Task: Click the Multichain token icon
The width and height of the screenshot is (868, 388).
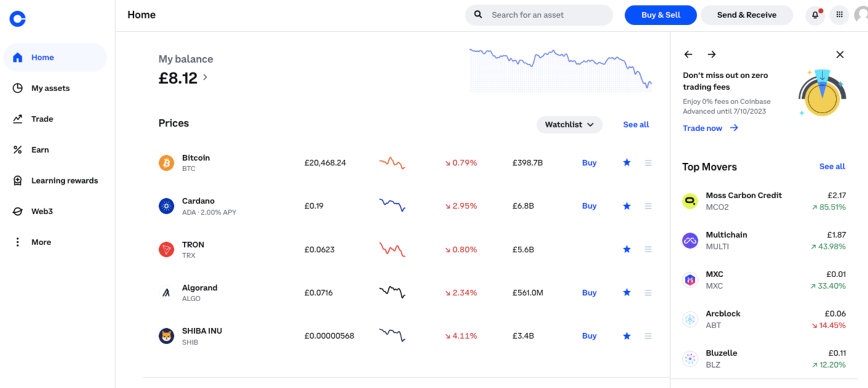Action: [x=690, y=240]
